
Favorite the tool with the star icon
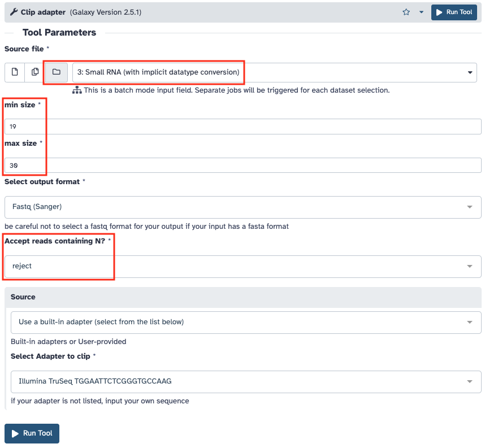(406, 12)
